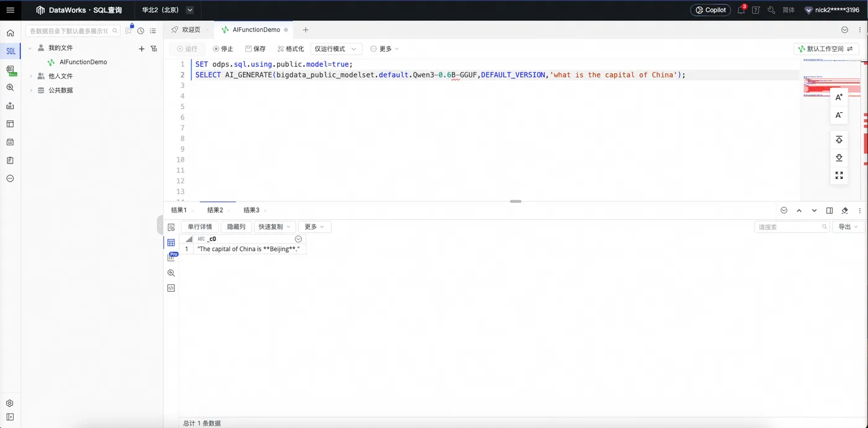Image resolution: width=868 pixels, height=428 pixels.
Task: Select the result cell mentioning Beijing
Action: coord(249,249)
